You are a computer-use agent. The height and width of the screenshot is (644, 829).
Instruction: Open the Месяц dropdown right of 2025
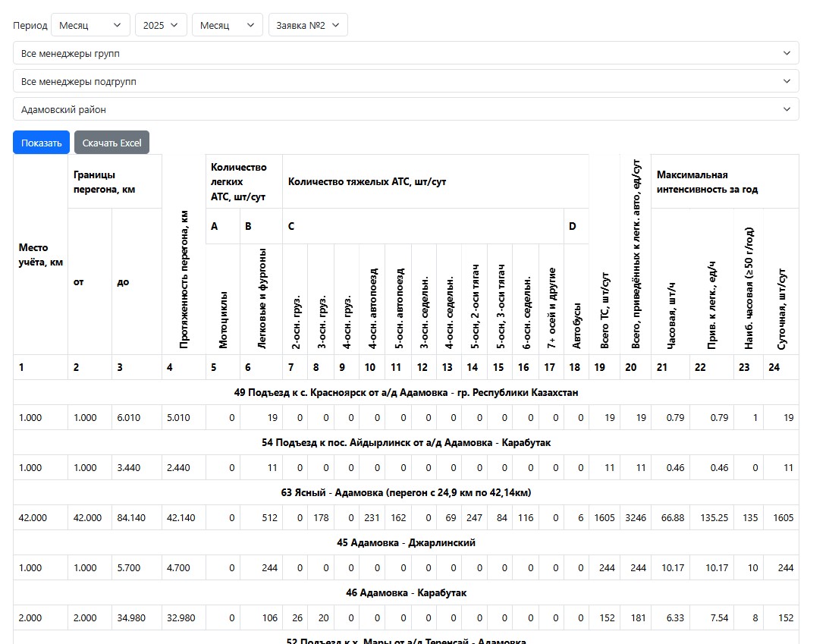[x=227, y=25]
